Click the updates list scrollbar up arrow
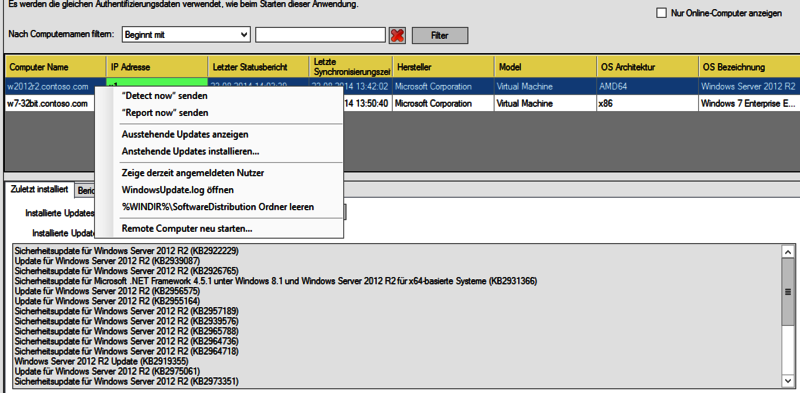This screenshot has width=800, height=393. pyautogui.click(x=788, y=252)
